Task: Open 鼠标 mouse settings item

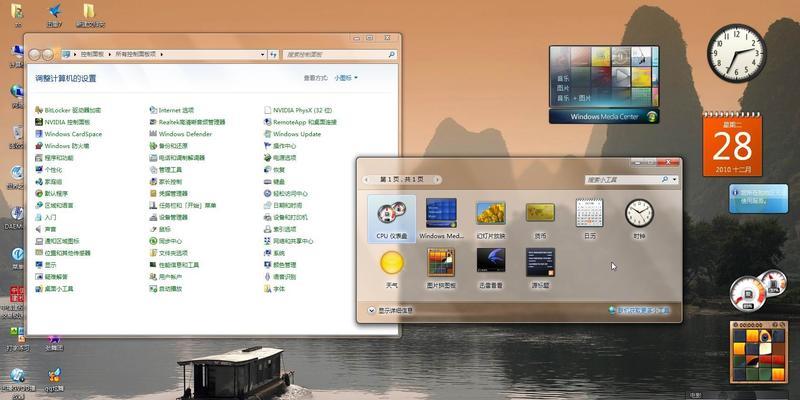Action: [x=160, y=229]
